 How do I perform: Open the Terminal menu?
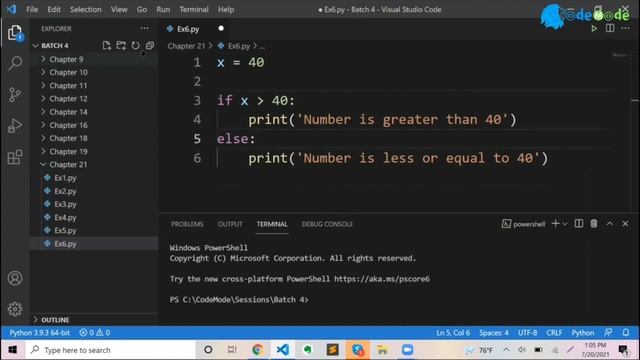point(194,9)
